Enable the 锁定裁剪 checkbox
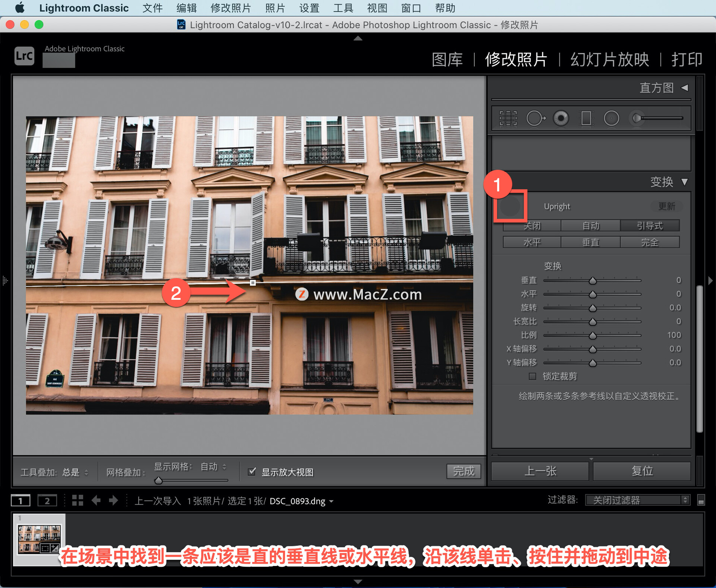Viewport: 716px width, 588px height. coord(533,376)
